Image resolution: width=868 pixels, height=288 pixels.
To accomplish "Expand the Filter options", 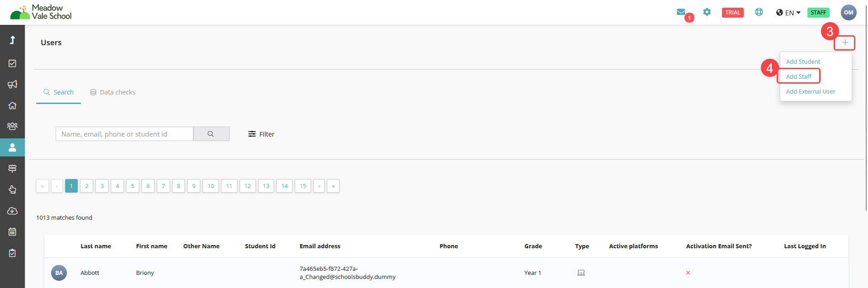I will (261, 134).
